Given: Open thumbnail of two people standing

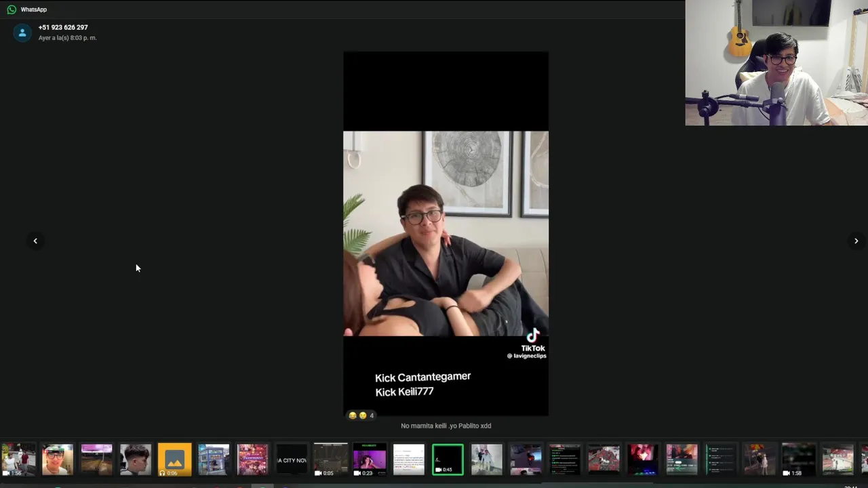Looking at the screenshot, I should pyautogui.click(x=487, y=460).
